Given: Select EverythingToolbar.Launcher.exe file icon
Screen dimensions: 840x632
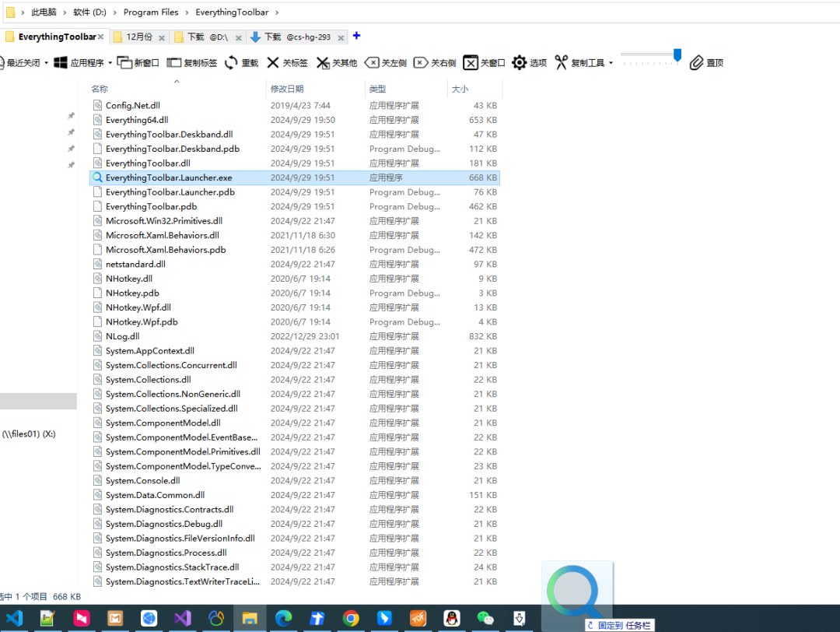Looking at the screenshot, I should pyautogui.click(x=97, y=177).
